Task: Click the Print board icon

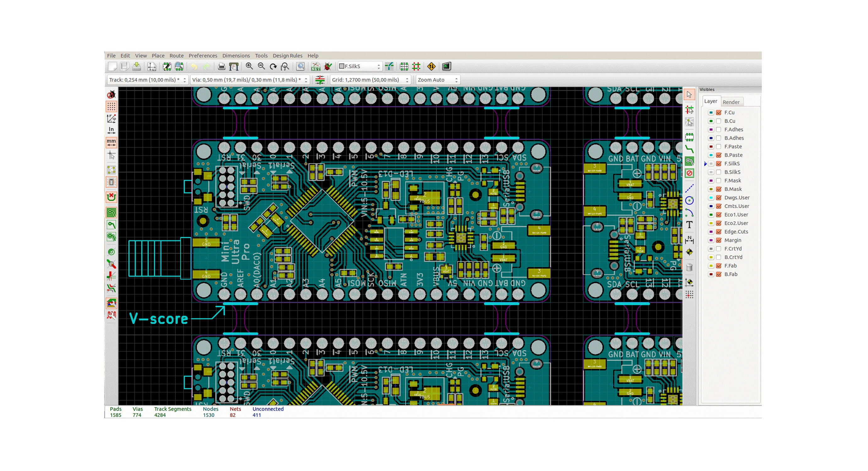Action: 221,66
